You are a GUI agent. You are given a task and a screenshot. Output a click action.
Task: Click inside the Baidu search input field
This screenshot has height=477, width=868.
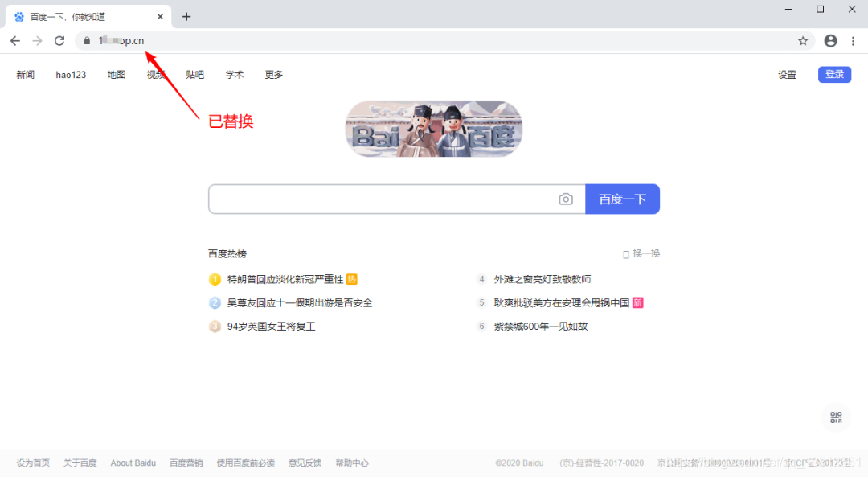378,198
